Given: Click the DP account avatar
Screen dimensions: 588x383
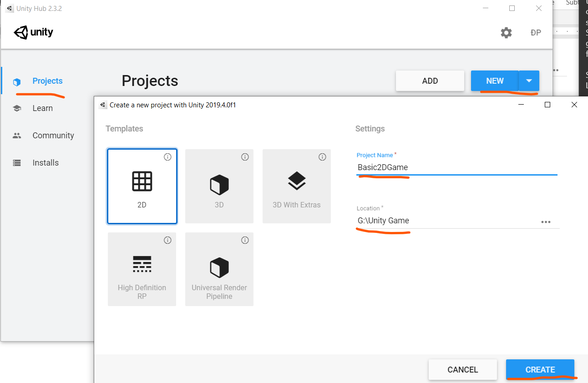Looking at the screenshot, I should coord(536,33).
